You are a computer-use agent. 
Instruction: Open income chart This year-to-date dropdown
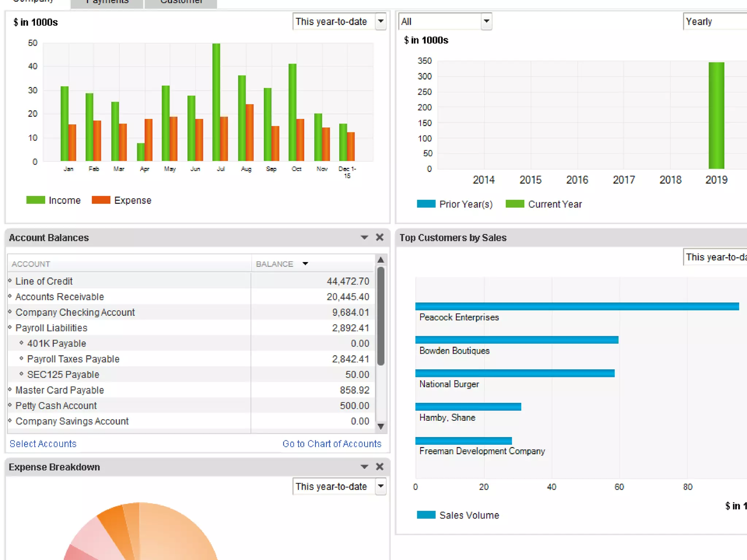coord(380,22)
